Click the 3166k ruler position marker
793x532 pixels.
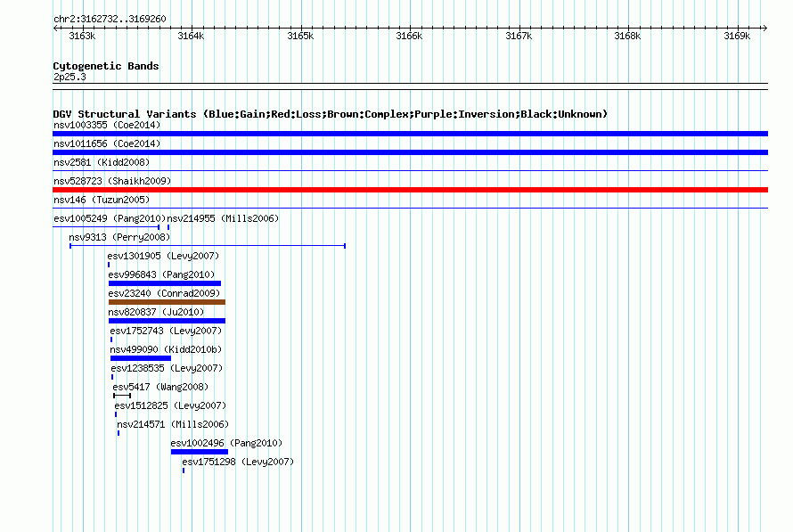click(409, 36)
